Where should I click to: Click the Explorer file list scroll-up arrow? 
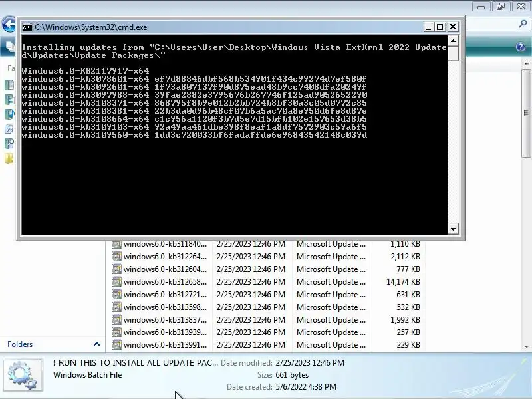(x=527, y=63)
